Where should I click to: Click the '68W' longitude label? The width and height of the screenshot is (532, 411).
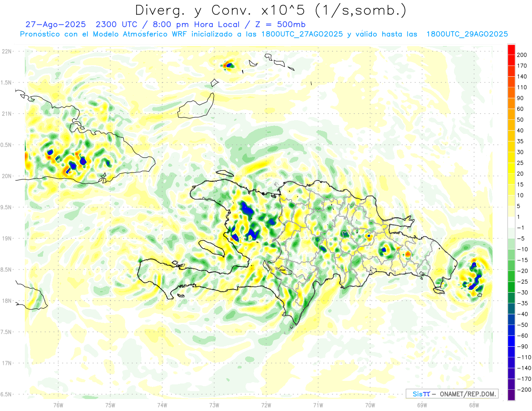(x=473, y=405)
